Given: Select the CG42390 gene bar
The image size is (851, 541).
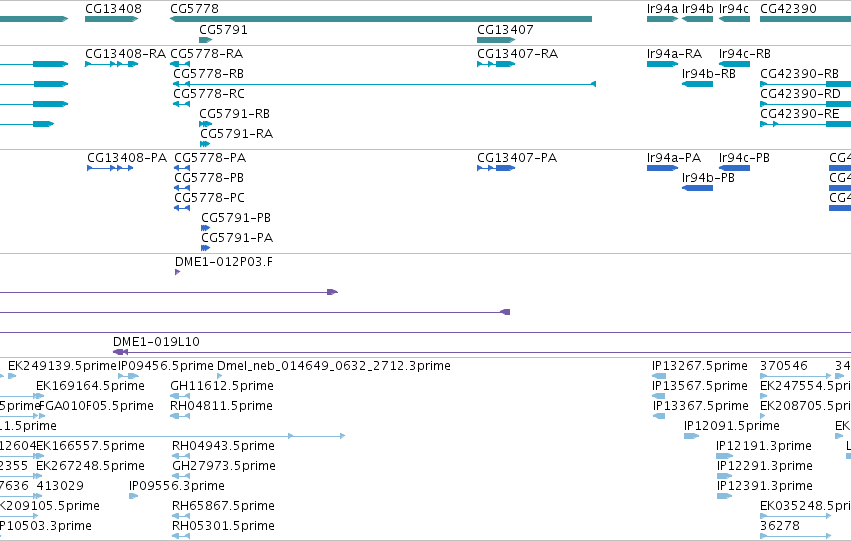Looking at the screenshot, I should (x=805, y=19).
